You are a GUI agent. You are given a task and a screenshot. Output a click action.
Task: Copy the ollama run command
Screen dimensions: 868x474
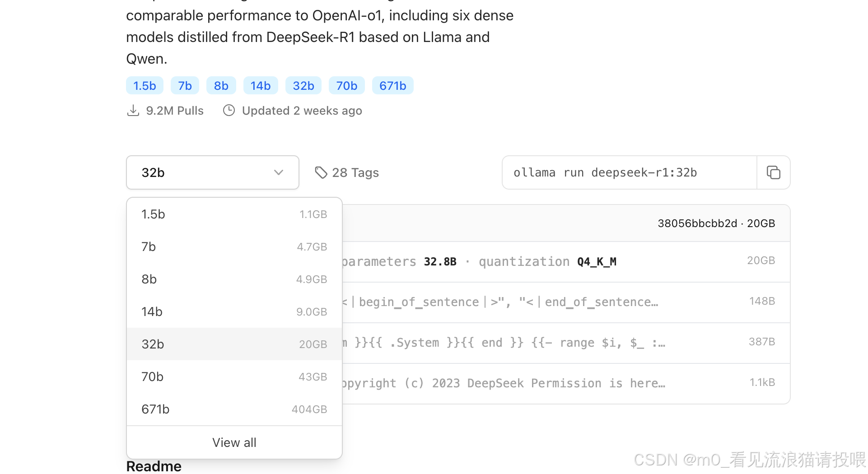point(773,172)
